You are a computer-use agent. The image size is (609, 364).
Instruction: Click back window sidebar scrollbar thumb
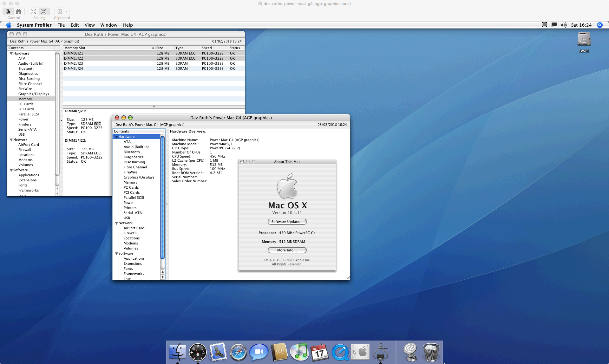tap(57, 114)
